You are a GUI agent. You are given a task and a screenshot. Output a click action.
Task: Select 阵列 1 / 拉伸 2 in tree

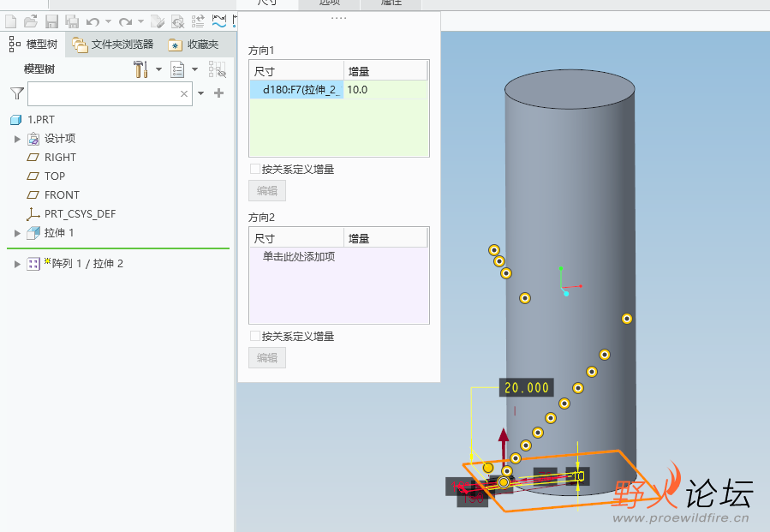87,264
